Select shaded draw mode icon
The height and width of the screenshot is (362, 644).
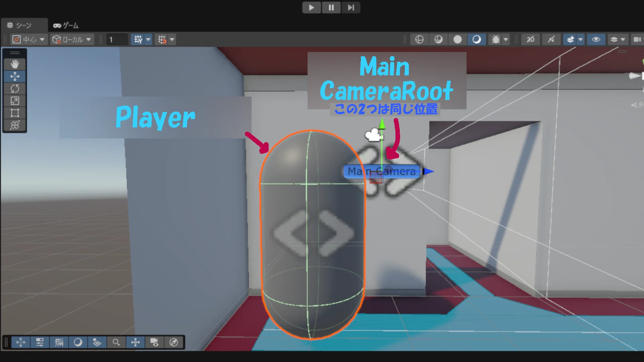[x=477, y=40]
